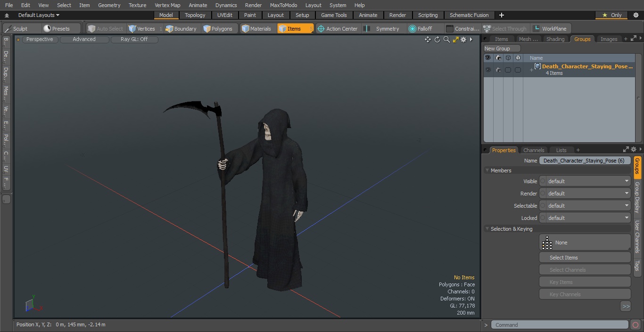Click the double-arrow more button
This screenshot has height=332, width=644.
(626, 307)
